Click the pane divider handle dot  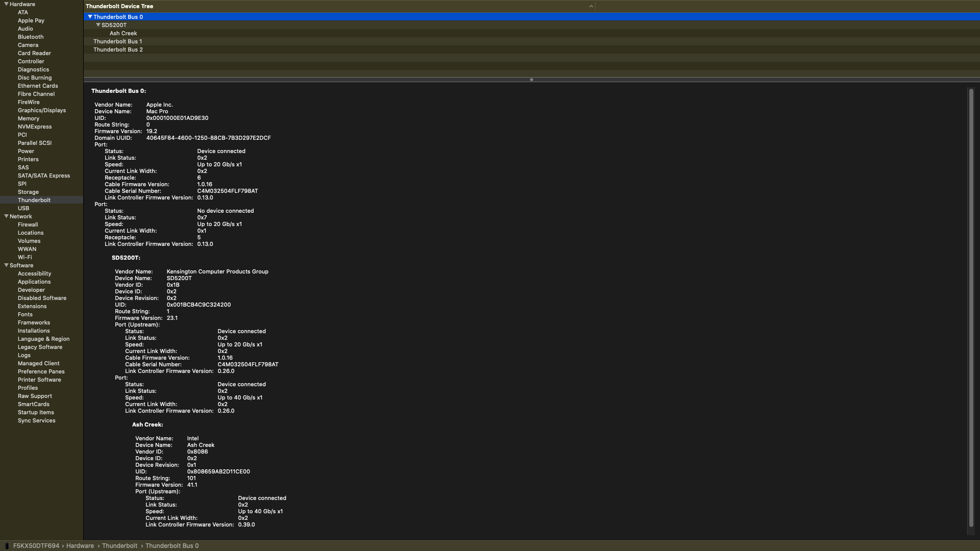531,80
